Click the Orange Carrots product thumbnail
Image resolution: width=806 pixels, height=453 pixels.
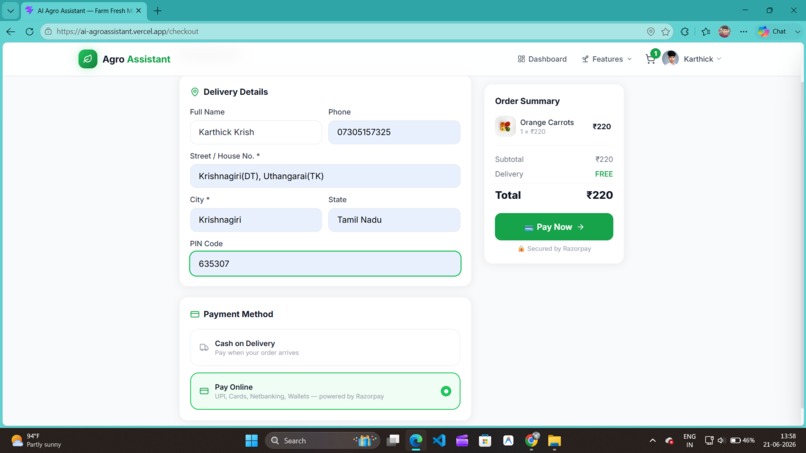coord(505,126)
